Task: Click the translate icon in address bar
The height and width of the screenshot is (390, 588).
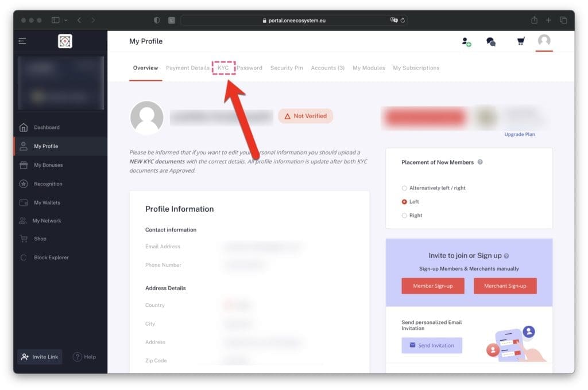Action: coord(393,20)
